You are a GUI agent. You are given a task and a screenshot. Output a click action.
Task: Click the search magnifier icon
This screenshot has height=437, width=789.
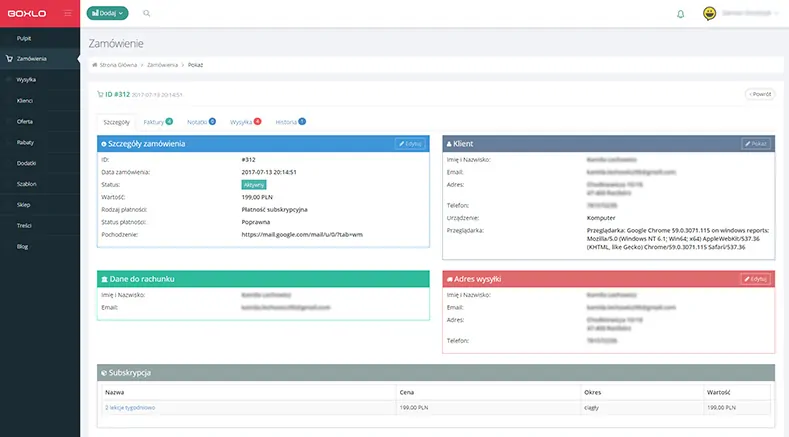[147, 14]
